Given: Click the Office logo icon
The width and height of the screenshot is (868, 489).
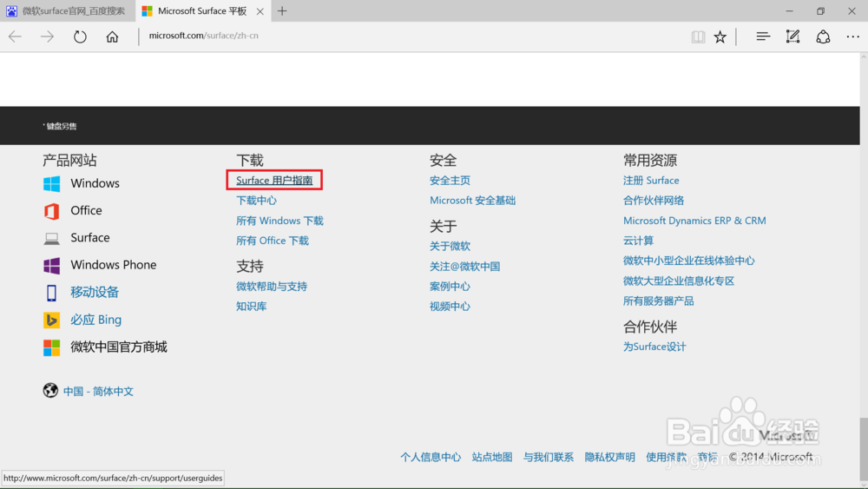Looking at the screenshot, I should [51, 211].
